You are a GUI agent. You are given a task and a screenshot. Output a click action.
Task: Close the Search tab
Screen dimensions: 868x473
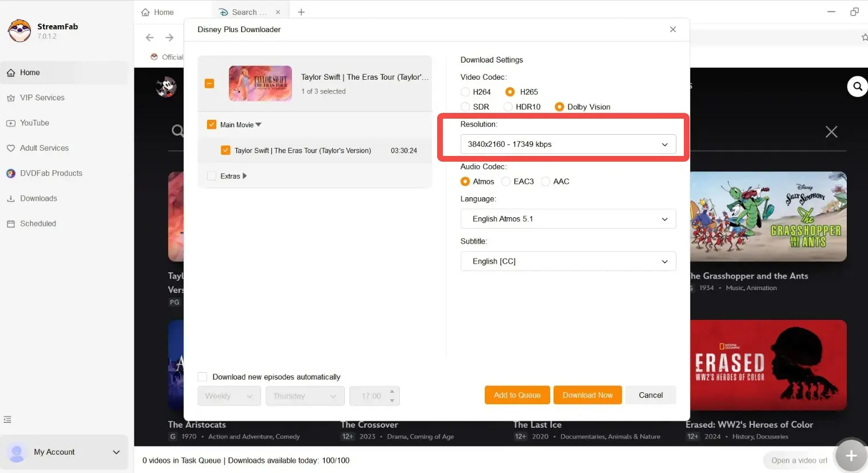[x=278, y=12]
